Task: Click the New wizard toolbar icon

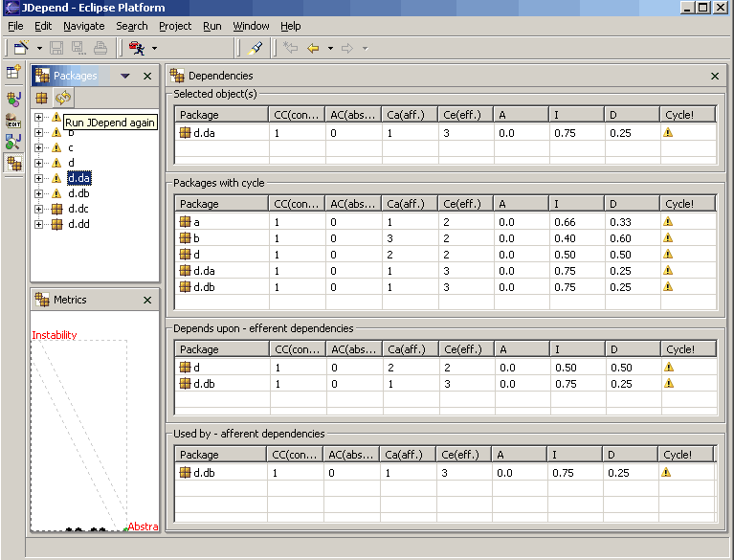Action: coord(22,48)
